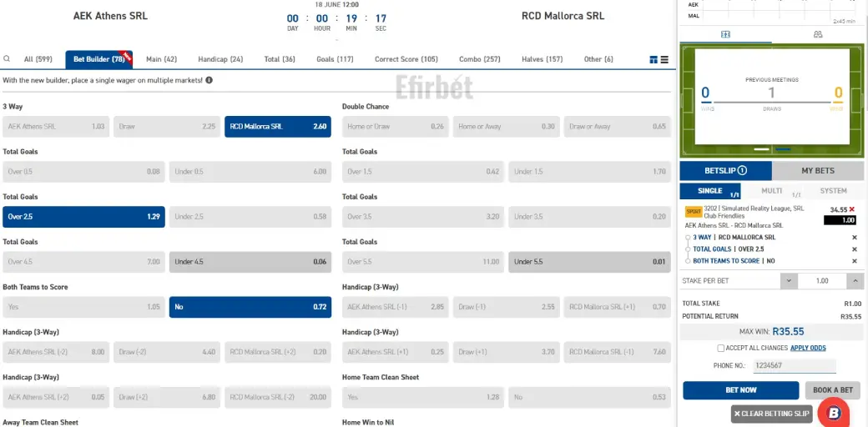
Task: Decrease stake per bet arrow
Action: click(789, 281)
